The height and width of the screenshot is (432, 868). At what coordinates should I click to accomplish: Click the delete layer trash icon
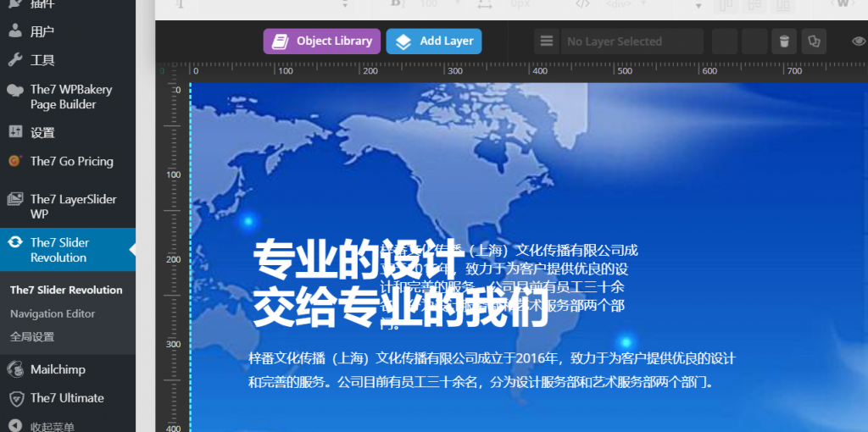tap(784, 42)
